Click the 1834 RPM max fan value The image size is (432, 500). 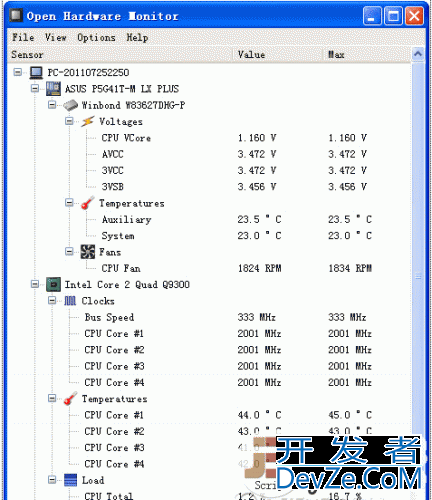coord(350,268)
